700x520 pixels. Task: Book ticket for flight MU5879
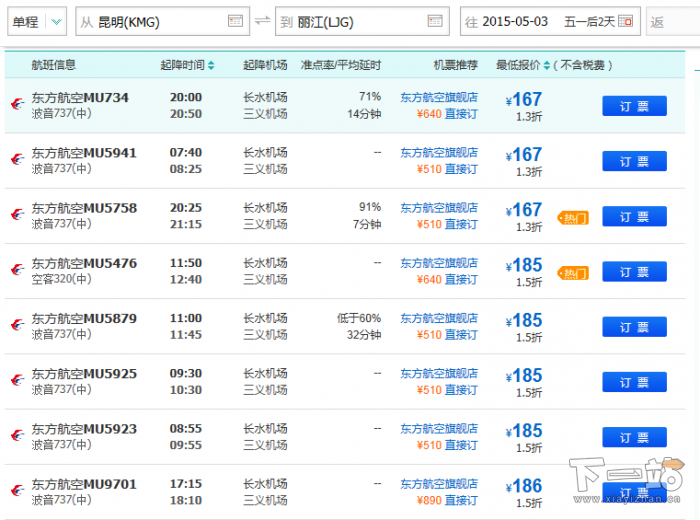coord(634,327)
